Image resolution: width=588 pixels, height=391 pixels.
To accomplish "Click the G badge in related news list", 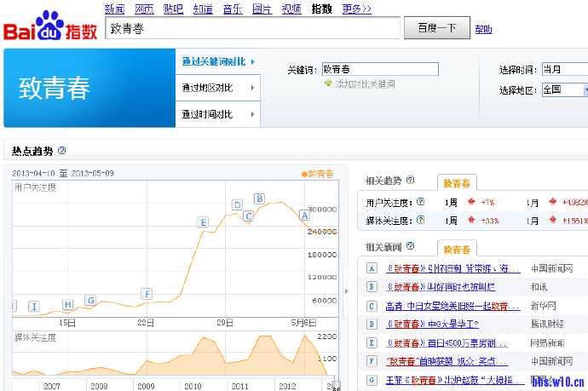I will pos(372,380).
